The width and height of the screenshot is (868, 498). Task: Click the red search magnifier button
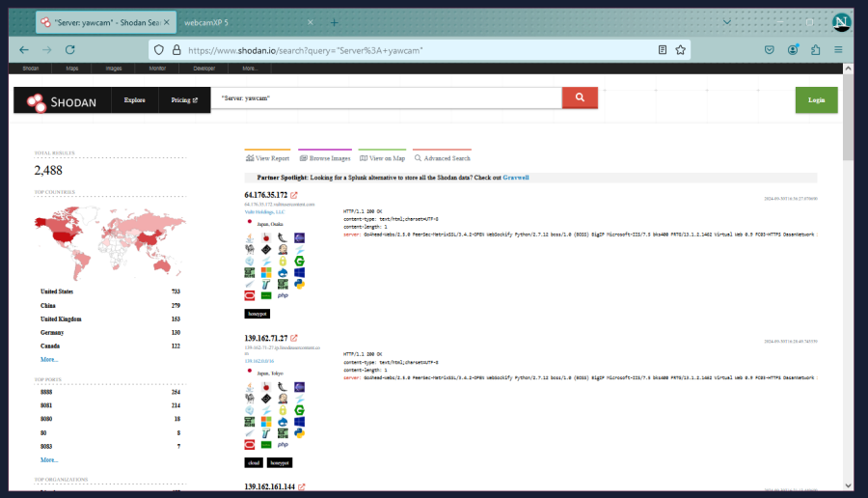(x=580, y=98)
